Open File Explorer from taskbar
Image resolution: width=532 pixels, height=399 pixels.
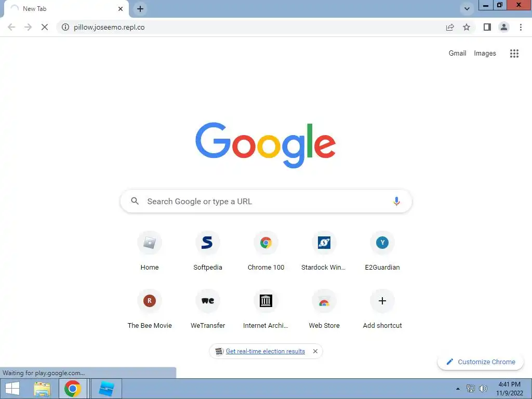coord(42,389)
